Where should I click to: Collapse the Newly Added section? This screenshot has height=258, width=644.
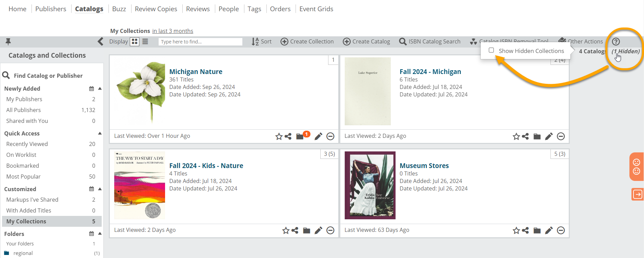pos(100,89)
